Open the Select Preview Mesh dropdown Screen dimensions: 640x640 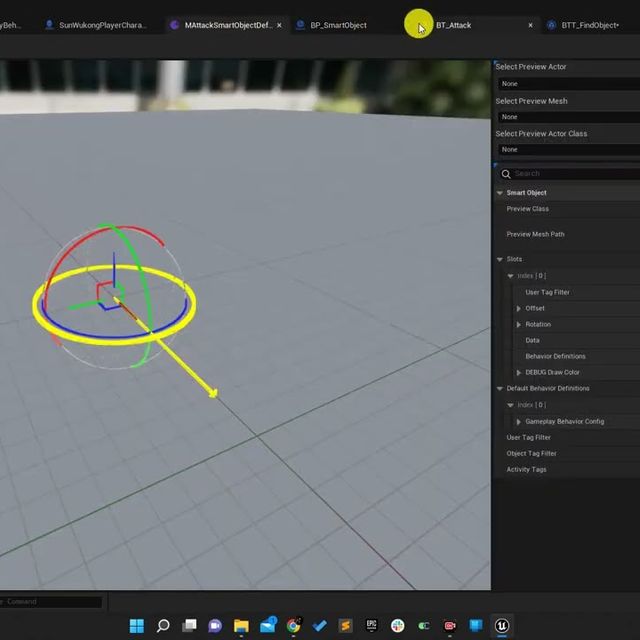[569, 117]
